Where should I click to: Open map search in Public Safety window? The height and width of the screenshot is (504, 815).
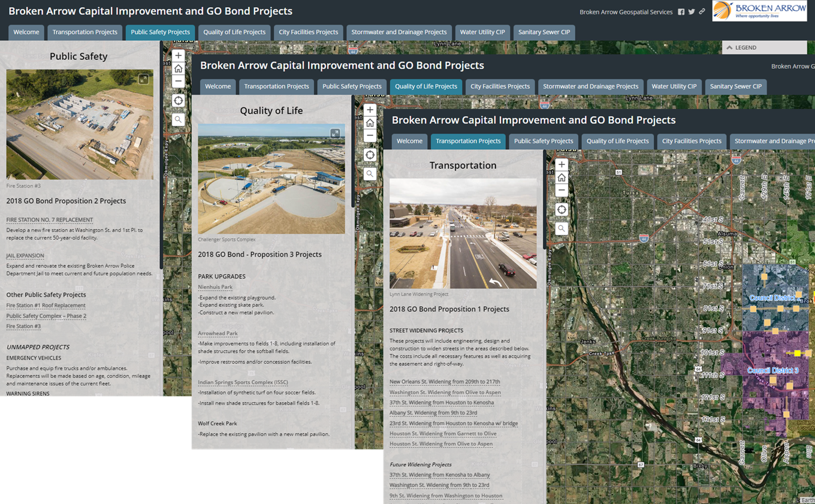pos(178,119)
